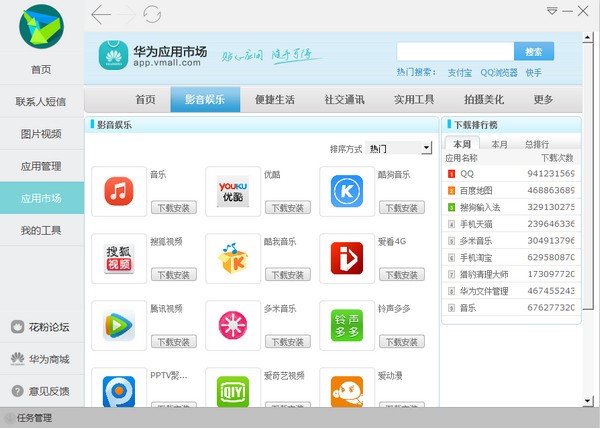Click the 快手 hot search link
Image resolution: width=601 pixels, height=430 pixels.
533,72
